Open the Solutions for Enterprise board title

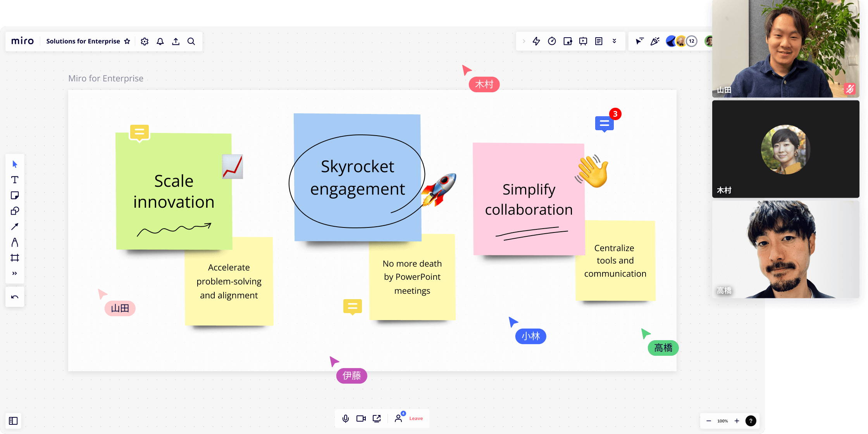click(x=83, y=41)
